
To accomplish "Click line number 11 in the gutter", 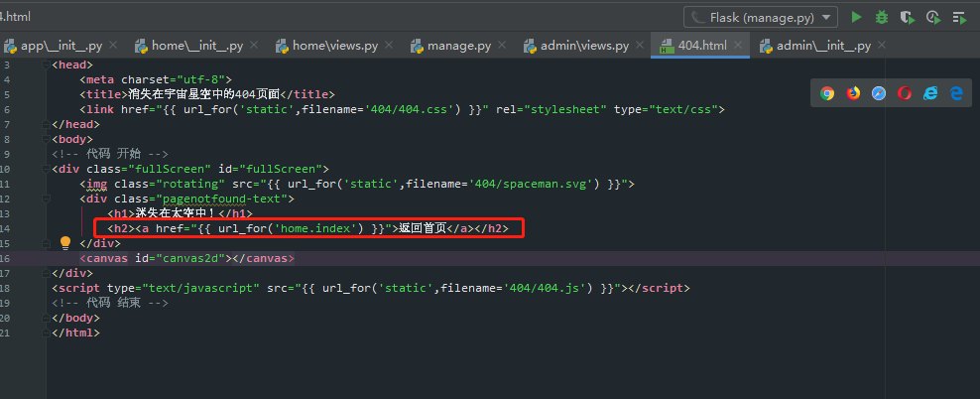I will (x=5, y=184).
